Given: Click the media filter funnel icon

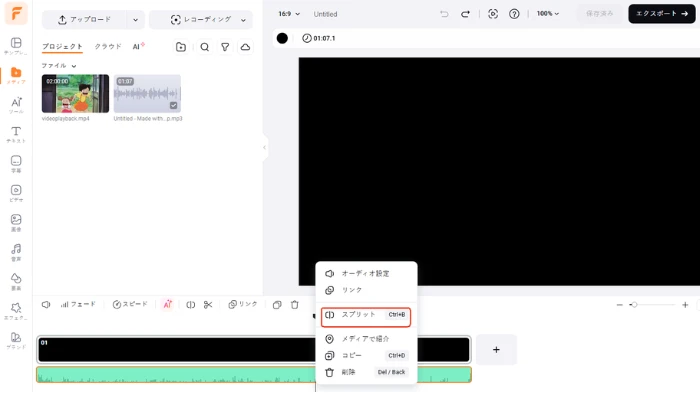Looking at the screenshot, I should pyautogui.click(x=225, y=47).
